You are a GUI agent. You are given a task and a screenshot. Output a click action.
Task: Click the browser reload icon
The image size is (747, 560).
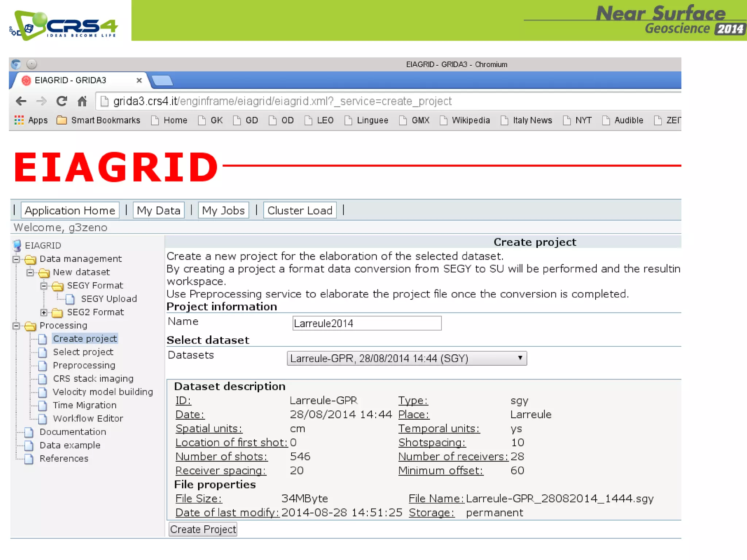pos(62,101)
